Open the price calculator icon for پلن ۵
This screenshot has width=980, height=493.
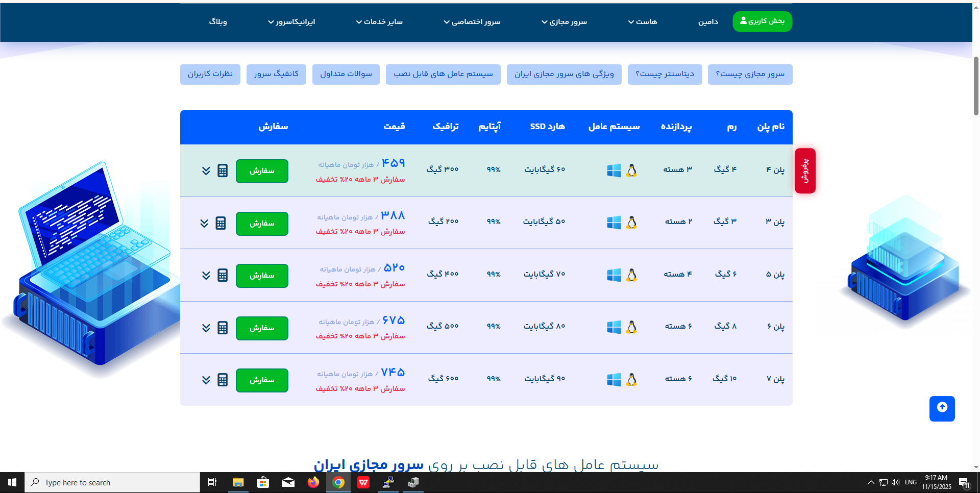[222, 275]
